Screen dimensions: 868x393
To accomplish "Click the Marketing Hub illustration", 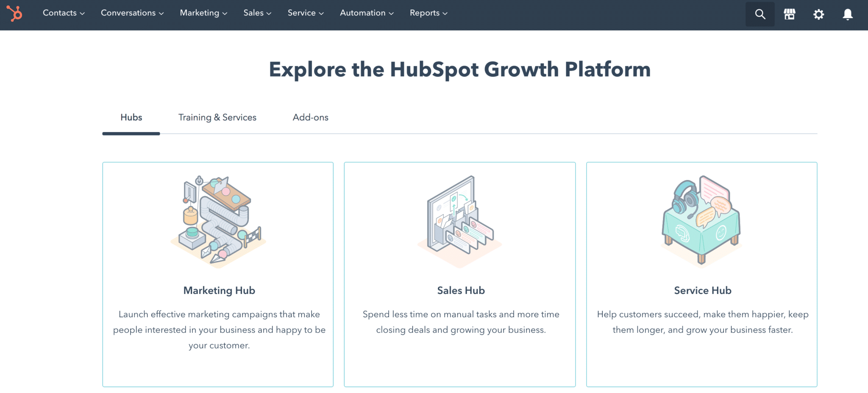I will [x=218, y=221].
